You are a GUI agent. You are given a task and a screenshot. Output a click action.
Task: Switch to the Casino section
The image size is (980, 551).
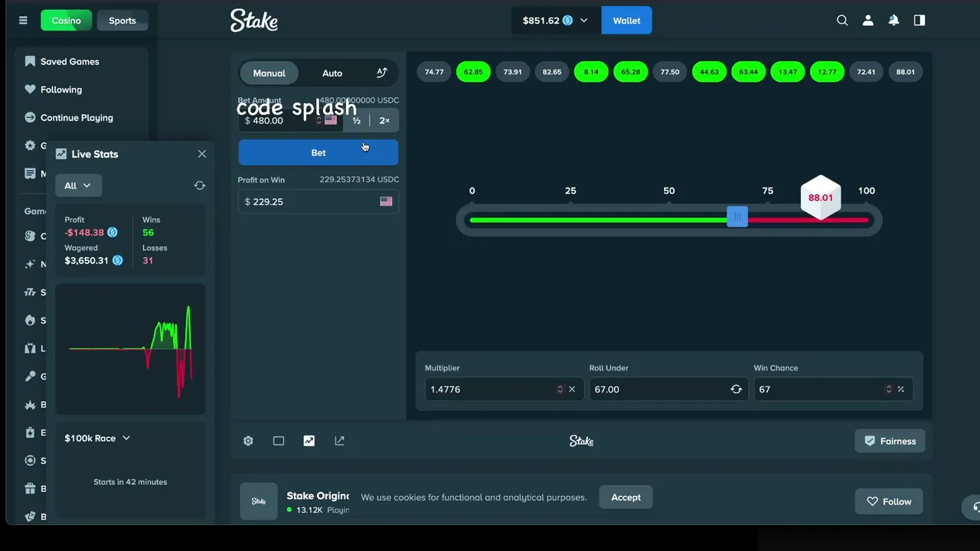pyautogui.click(x=67, y=21)
